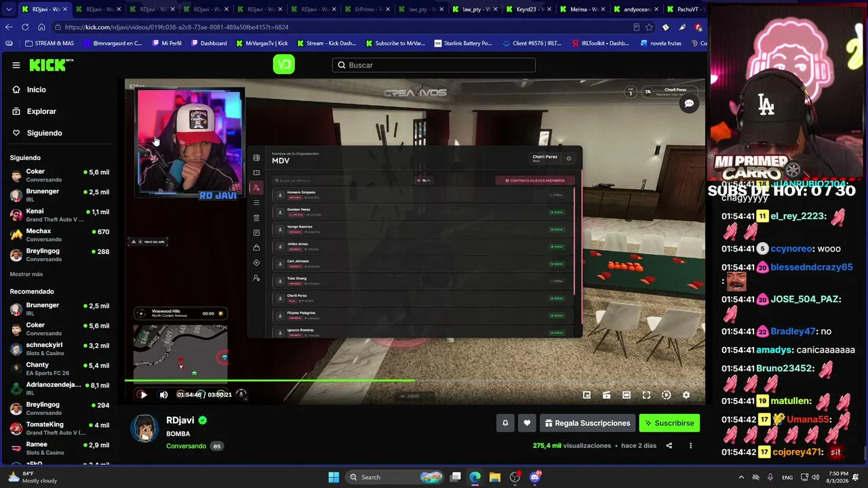This screenshot has height=488, width=868.
Task: Open the player settings gear
Action: (x=686, y=395)
